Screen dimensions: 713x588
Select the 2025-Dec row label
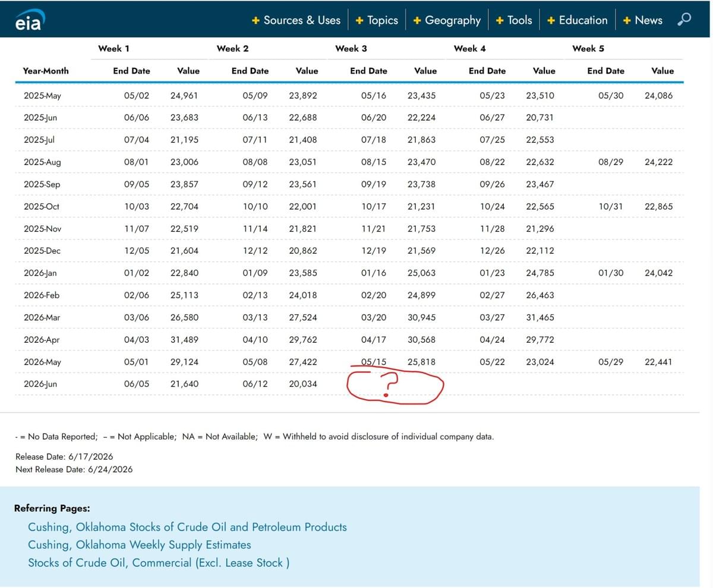pos(42,251)
